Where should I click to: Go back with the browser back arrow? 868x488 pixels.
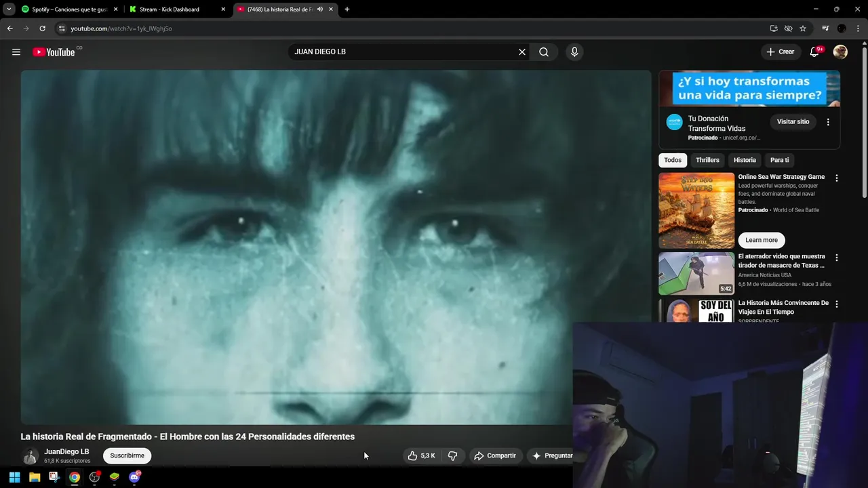tap(9, 28)
